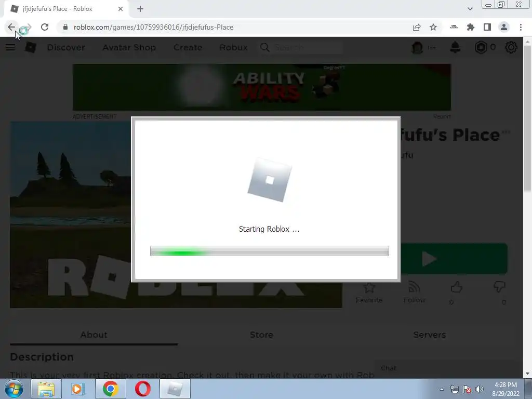Click the Ability Wars advertisement banner
Screen dimensions: 532x399
click(262, 87)
